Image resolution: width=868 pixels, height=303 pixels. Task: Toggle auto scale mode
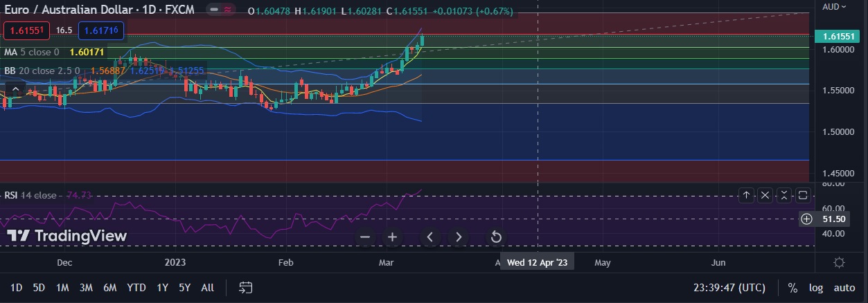pyautogui.click(x=844, y=288)
